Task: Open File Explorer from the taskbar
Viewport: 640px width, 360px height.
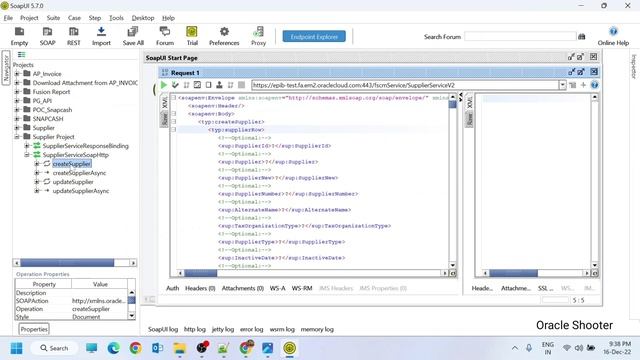Action: tap(180, 348)
